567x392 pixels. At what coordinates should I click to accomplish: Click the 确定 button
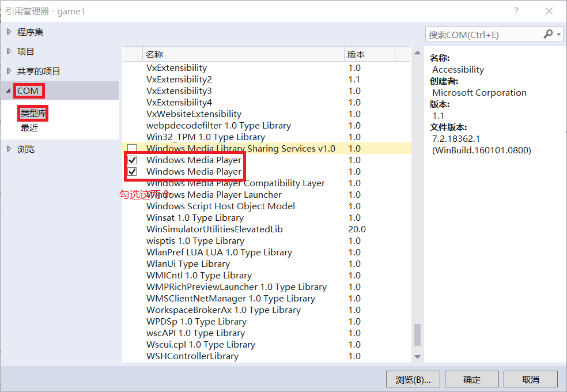472,379
